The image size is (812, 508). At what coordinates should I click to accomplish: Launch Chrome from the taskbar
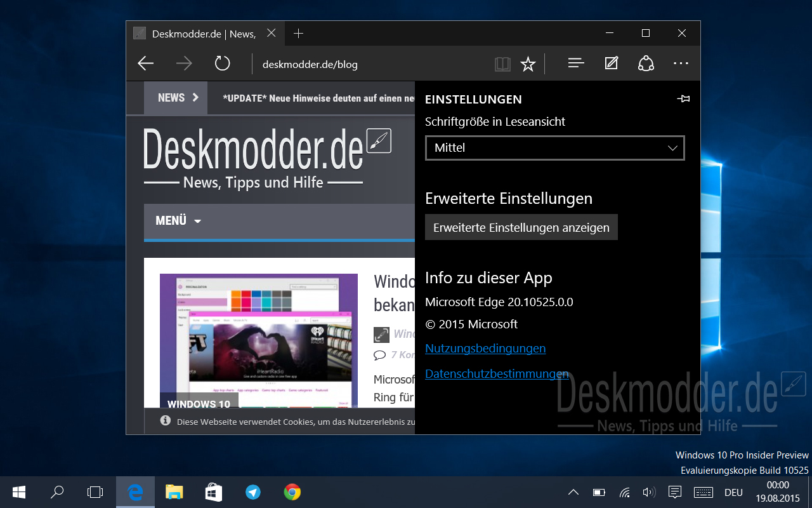tap(292, 492)
